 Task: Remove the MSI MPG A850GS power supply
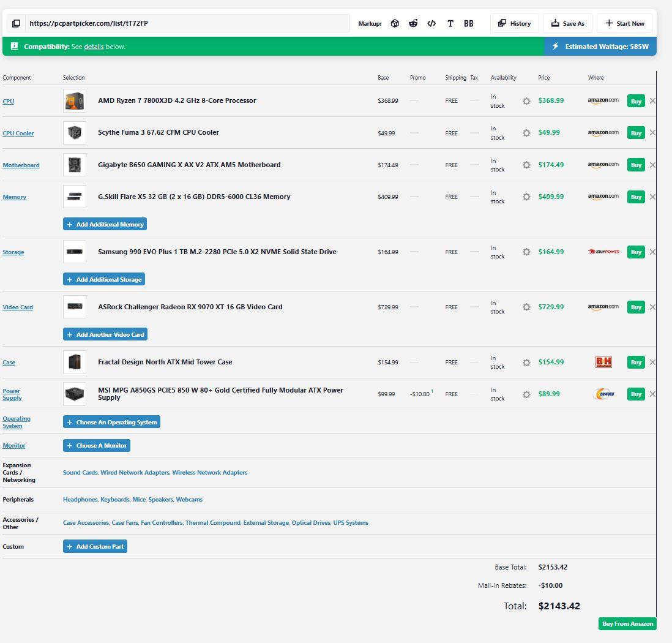pos(652,394)
